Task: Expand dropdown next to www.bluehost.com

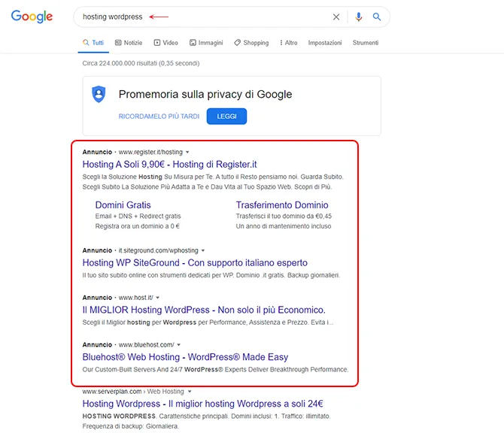Action: (x=179, y=344)
